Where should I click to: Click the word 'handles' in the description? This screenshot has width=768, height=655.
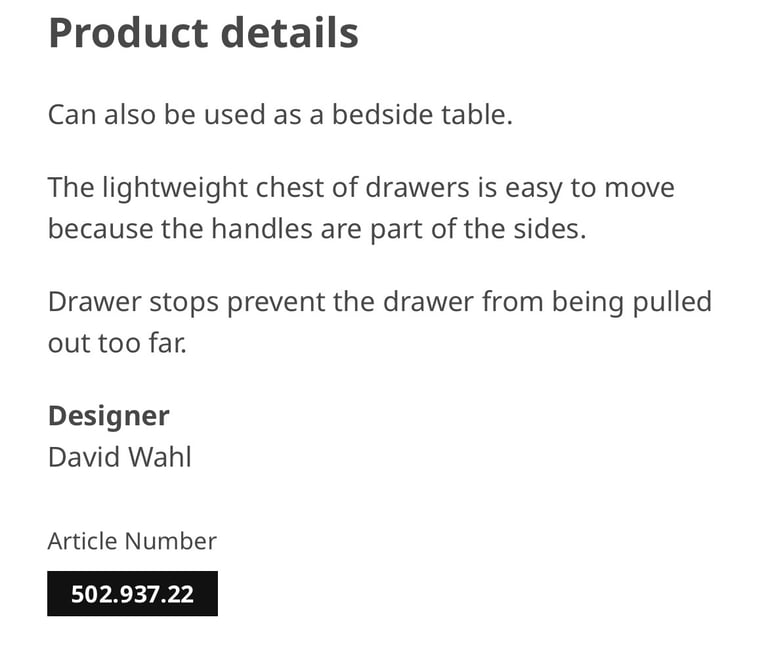pos(262,229)
